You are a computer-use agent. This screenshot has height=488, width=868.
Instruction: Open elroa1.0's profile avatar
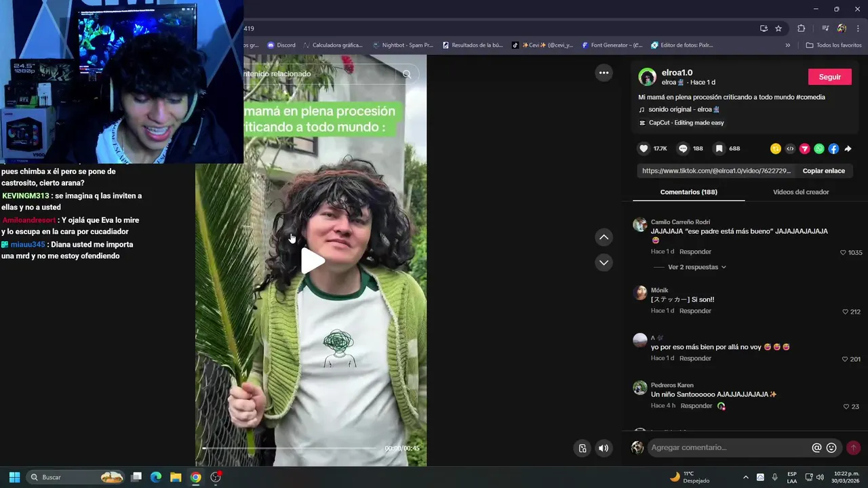click(x=648, y=77)
